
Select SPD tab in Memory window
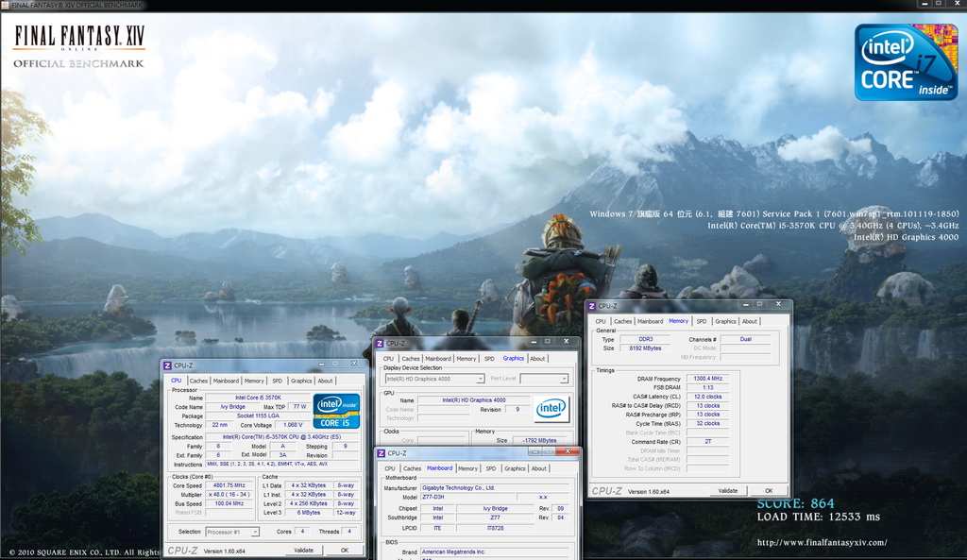(702, 321)
